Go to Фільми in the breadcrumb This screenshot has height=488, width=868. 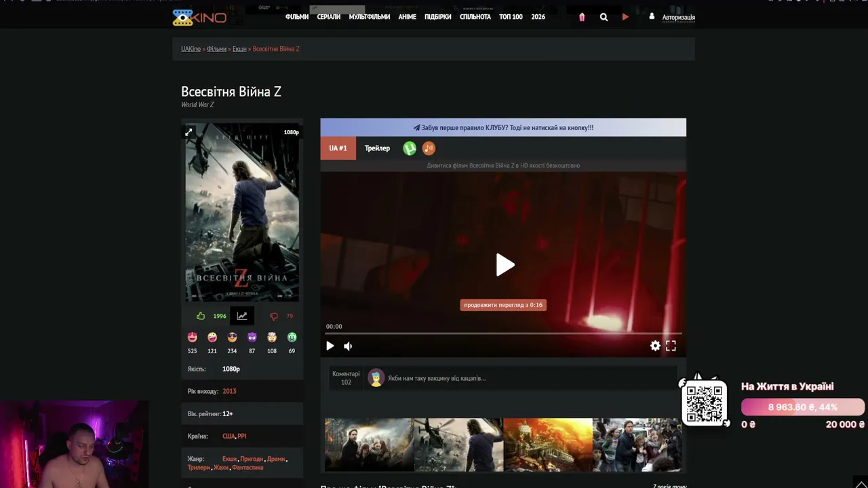(x=216, y=49)
